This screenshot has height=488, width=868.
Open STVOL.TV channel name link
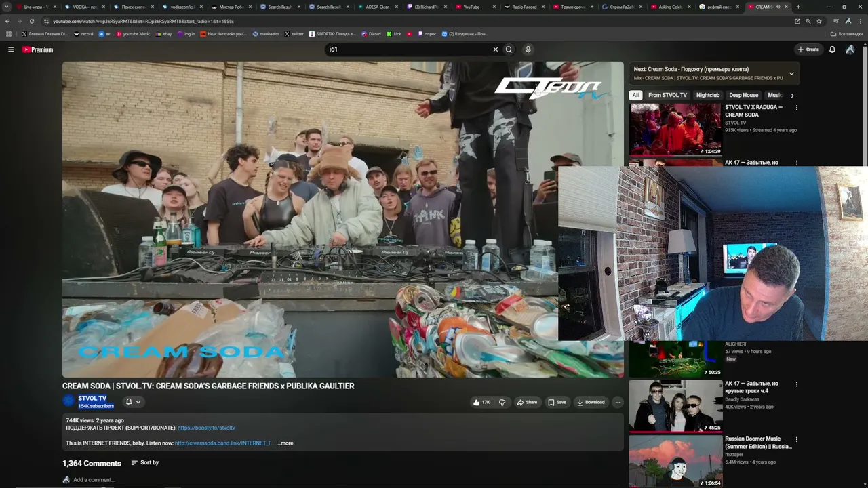click(92, 399)
